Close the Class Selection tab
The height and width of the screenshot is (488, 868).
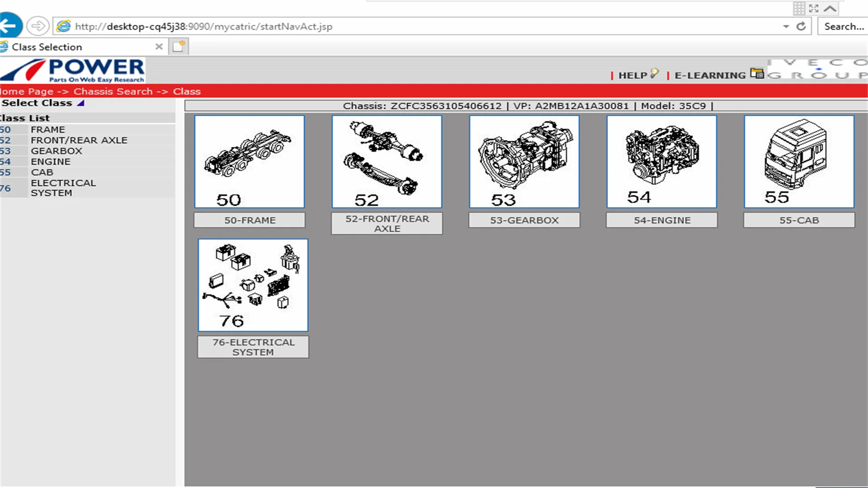pos(159,47)
